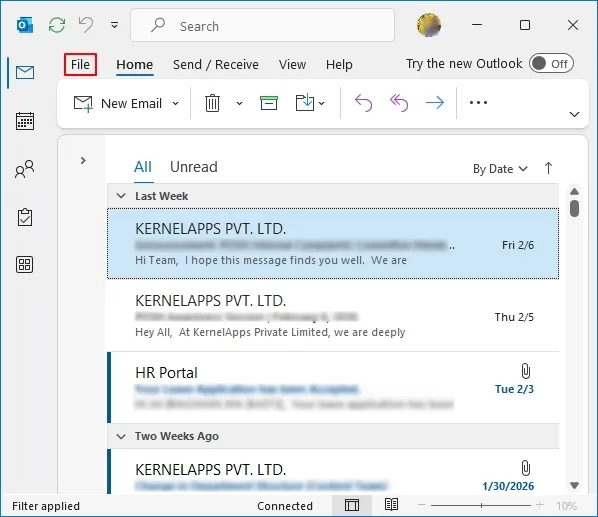Open People in the navigation sidebar
This screenshot has height=517, width=598.
(x=25, y=169)
